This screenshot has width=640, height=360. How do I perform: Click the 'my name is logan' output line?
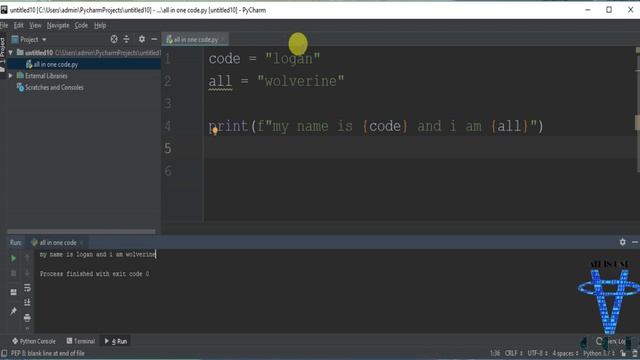tap(98, 254)
